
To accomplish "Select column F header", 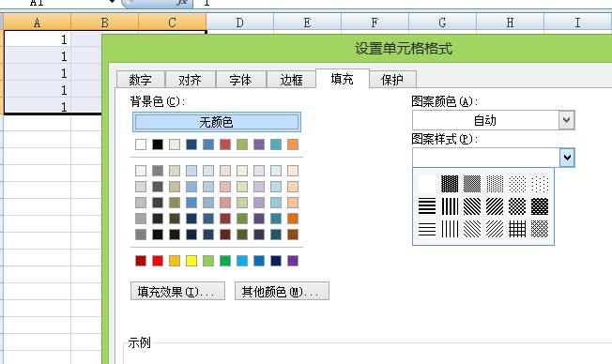I will (375, 23).
